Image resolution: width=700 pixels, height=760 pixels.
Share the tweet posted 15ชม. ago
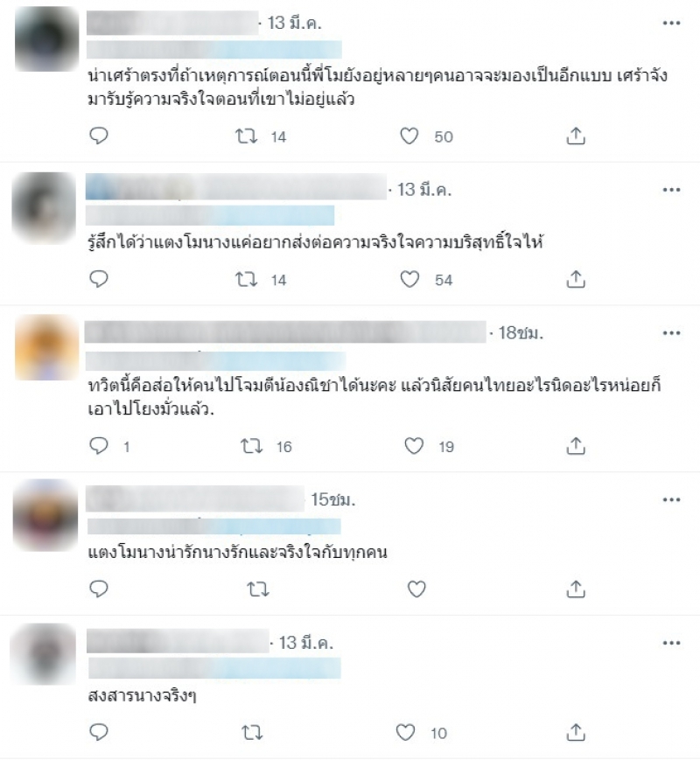[576, 589]
